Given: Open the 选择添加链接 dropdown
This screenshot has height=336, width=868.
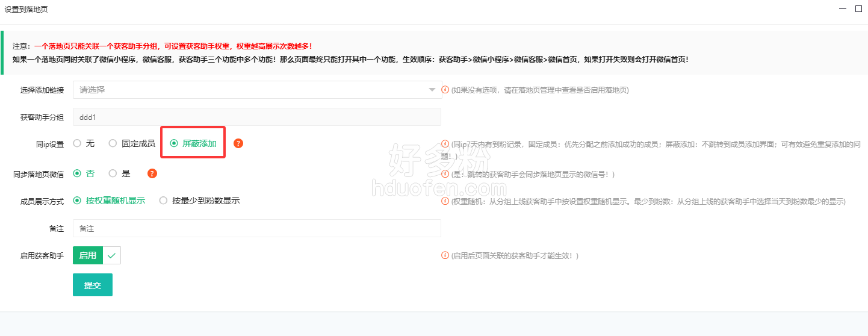Looking at the screenshot, I should pyautogui.click(x=257, y=90).
